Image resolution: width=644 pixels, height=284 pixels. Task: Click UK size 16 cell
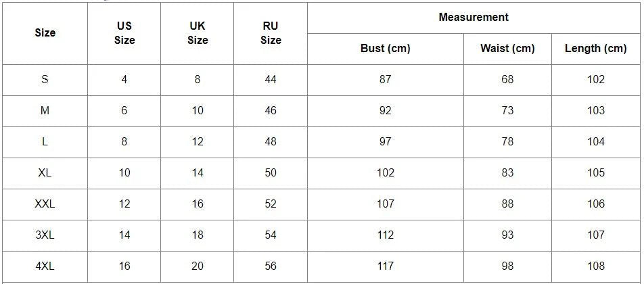click(198, 204)
